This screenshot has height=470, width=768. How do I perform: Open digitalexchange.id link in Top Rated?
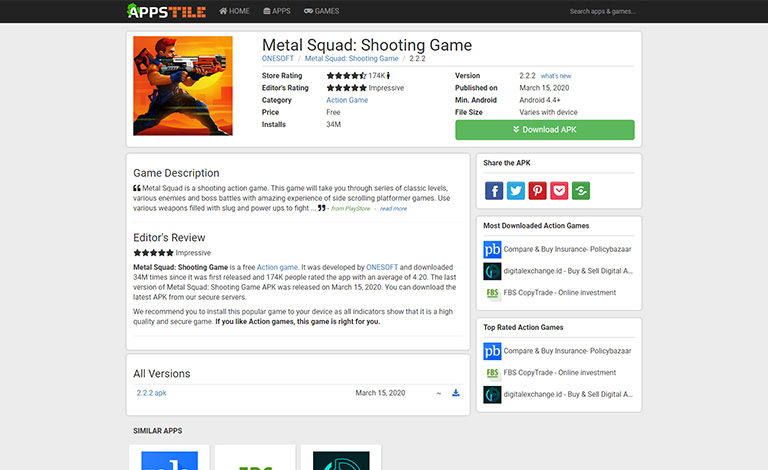click(568, 394)
